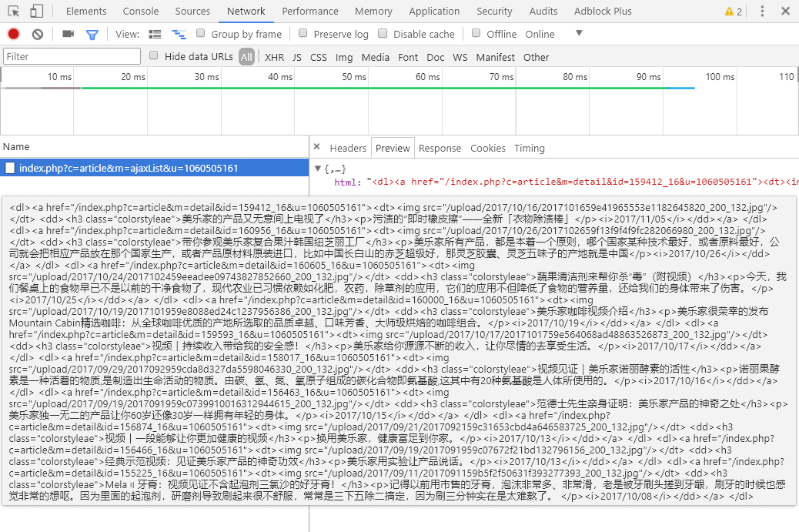
Task: Activate the inspect element picker icon
Action: 14,12
